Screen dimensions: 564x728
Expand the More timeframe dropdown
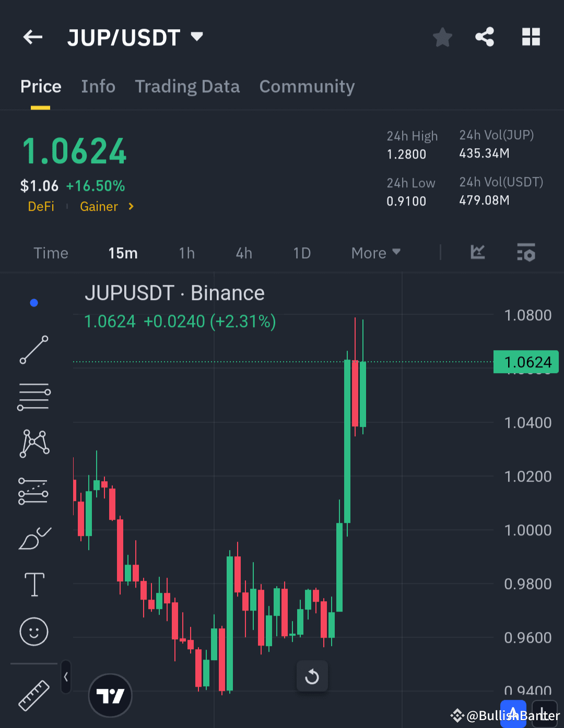point(375,253)
